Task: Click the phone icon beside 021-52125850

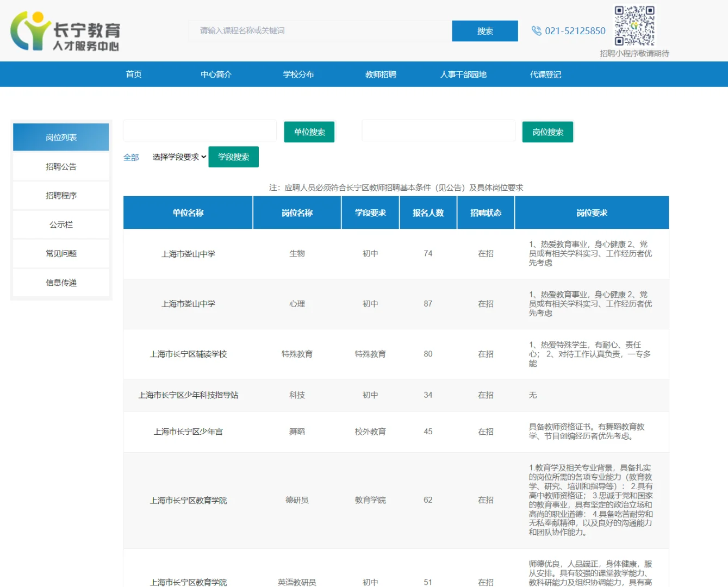Action: point(536,31)
